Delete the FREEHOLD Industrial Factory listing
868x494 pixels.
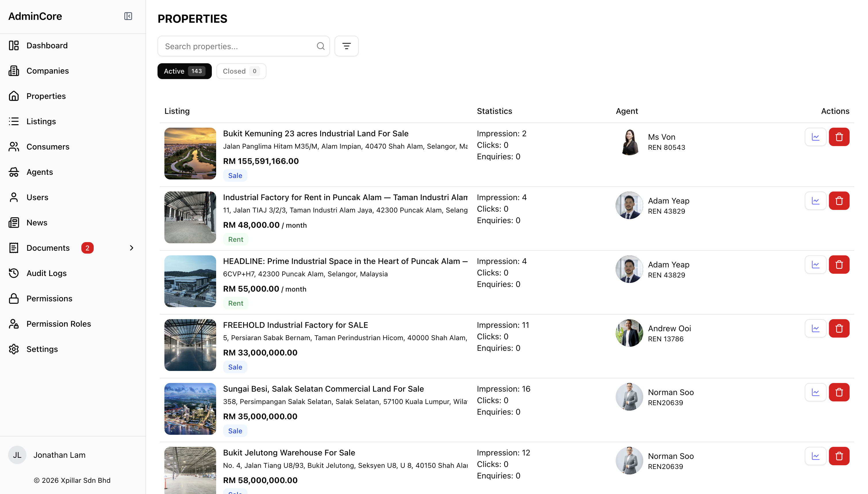[839, 328]
